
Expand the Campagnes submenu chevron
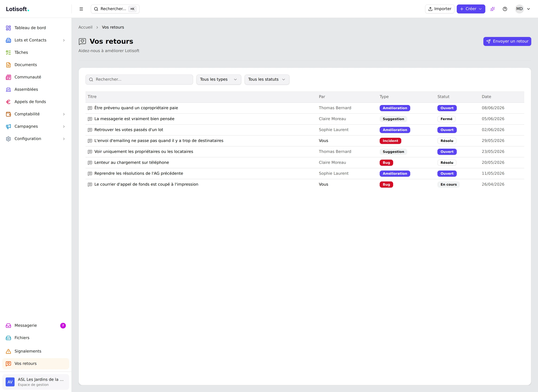click(x=64, y=127)
